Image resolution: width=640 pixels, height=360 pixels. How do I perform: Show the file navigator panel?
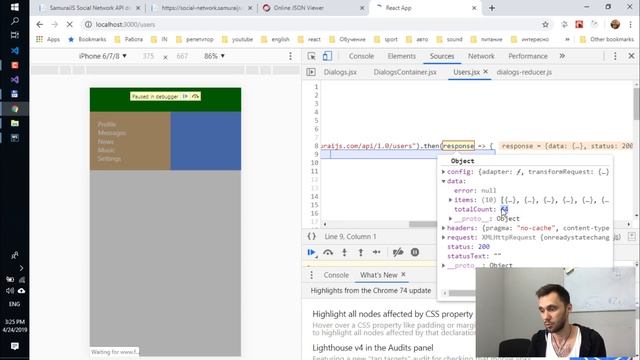pos(311,72)
